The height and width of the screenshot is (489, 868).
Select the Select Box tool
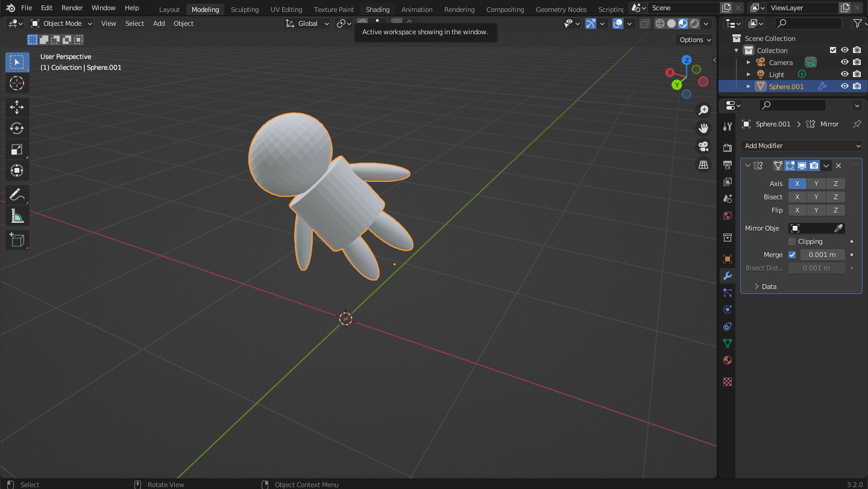(17, 62)
